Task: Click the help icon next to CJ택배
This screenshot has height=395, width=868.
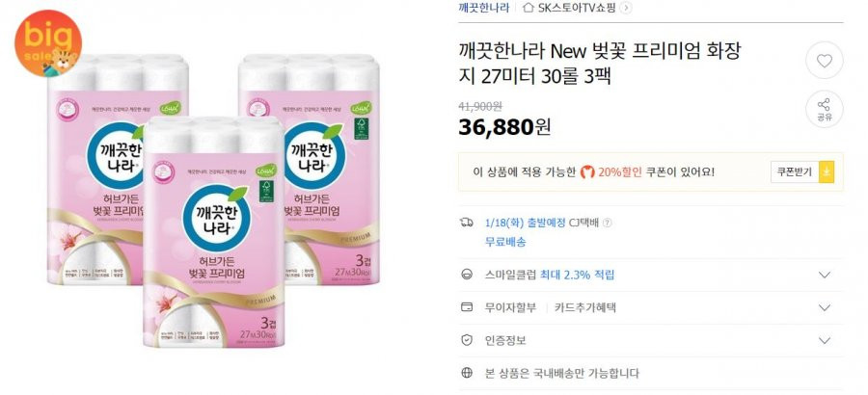Action: pos(608,223)
